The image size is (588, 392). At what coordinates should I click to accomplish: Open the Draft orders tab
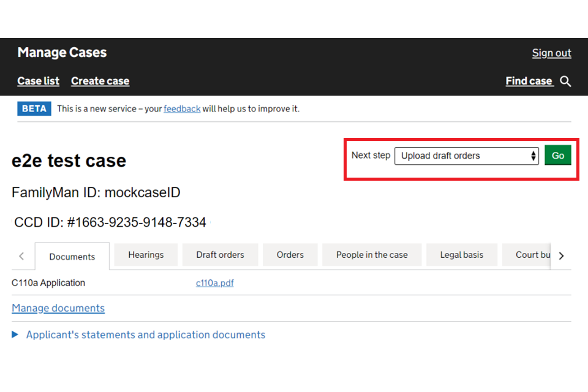tap(220, 254)
